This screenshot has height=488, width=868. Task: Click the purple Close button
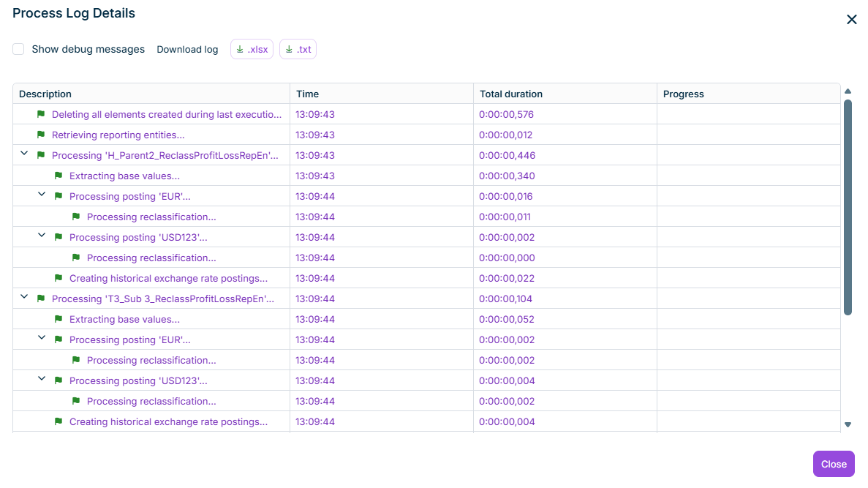pos(834,464)
